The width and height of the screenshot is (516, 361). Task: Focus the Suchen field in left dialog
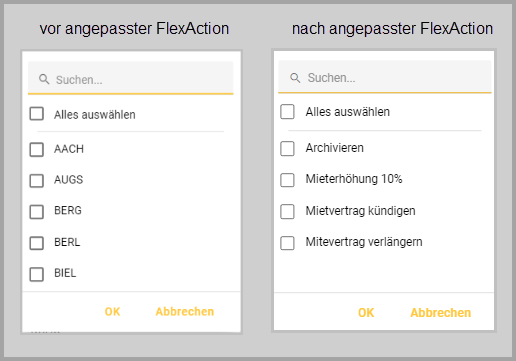tap(131, 78)
